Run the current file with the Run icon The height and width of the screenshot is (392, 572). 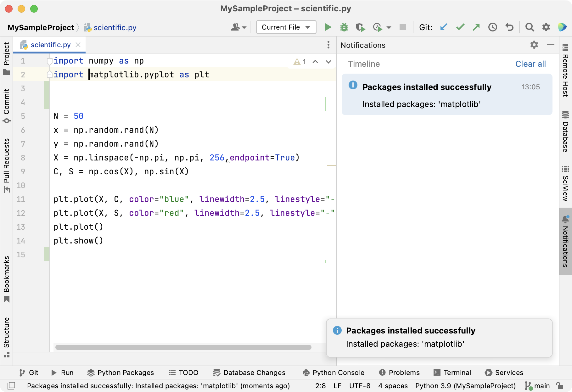tap(328, 27)
